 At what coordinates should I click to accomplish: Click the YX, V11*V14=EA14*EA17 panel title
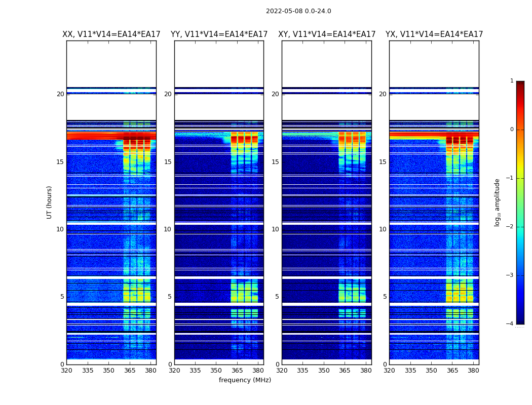434,34
